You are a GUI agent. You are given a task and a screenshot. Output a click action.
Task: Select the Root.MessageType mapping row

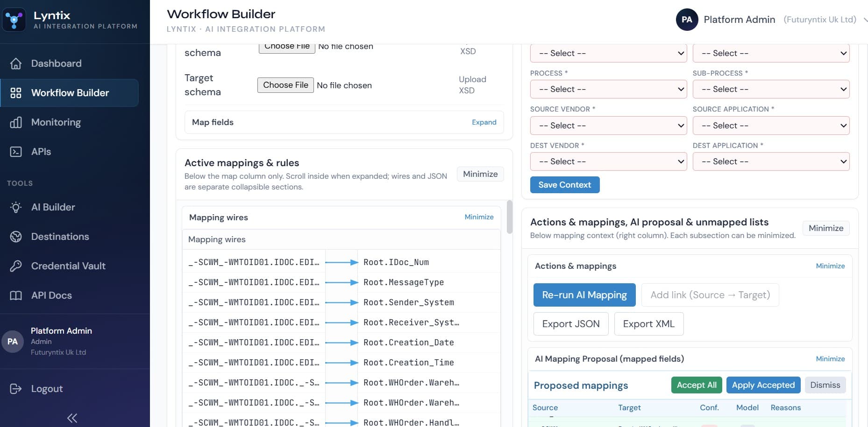tap(342, 282)
